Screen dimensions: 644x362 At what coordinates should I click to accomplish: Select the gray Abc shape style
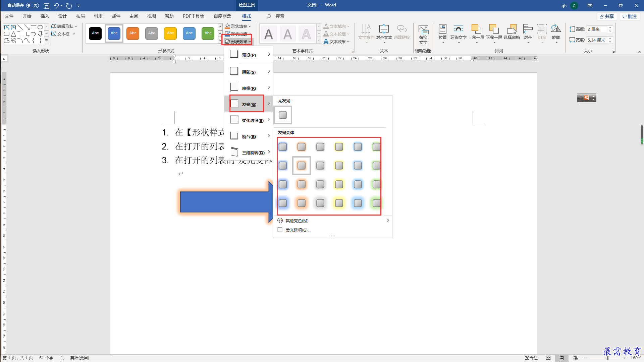coord(152,33)
